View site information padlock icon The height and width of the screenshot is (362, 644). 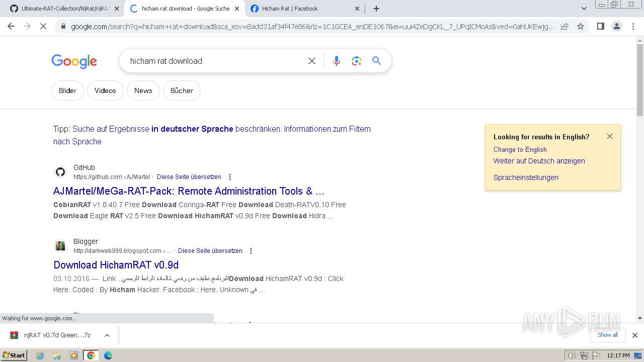tap(62, 26)
